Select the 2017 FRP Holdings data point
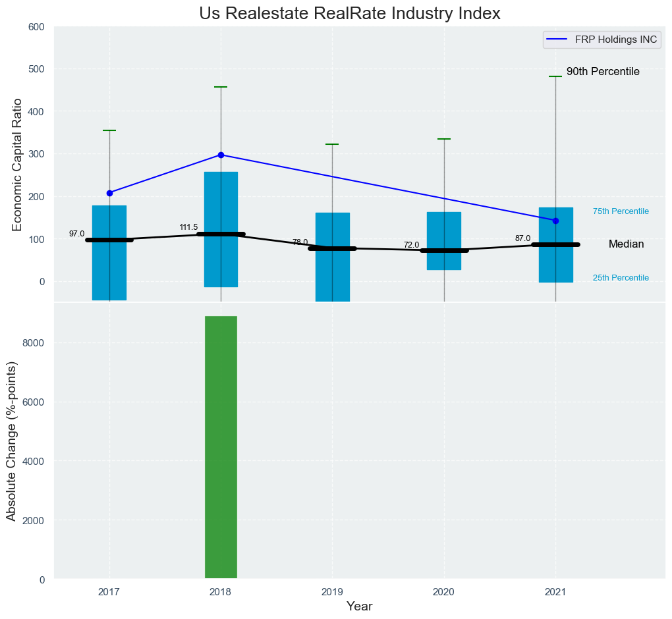Screen dimensions: 672x619 pyautogui.click(x=109, y=193)
